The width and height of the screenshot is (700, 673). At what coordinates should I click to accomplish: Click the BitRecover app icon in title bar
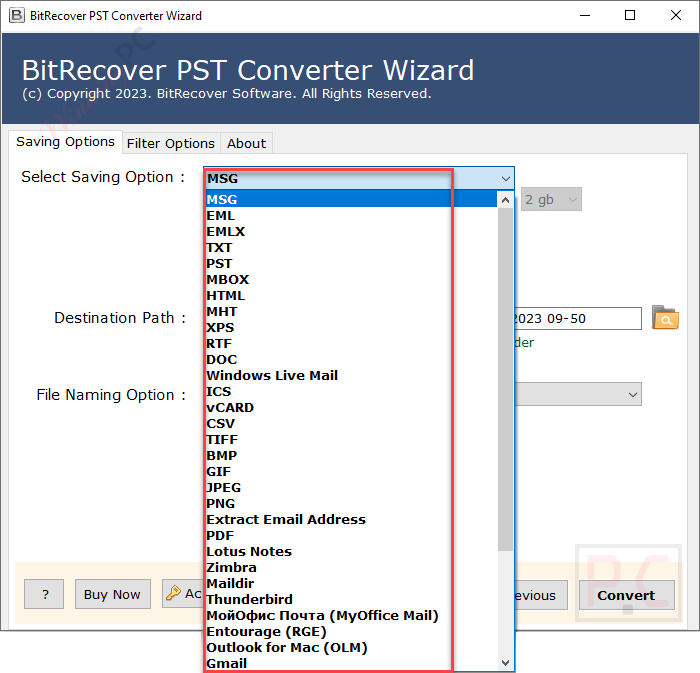click(17, 16)
